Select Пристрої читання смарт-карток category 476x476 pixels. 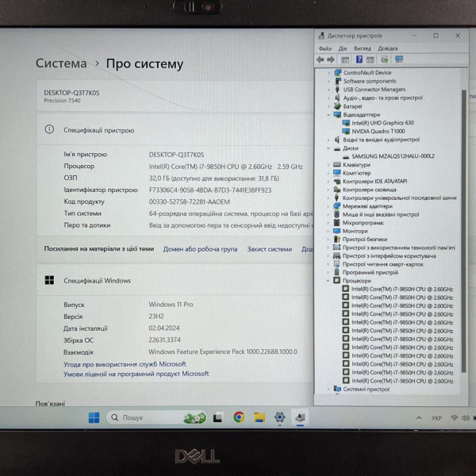point(383,264)
